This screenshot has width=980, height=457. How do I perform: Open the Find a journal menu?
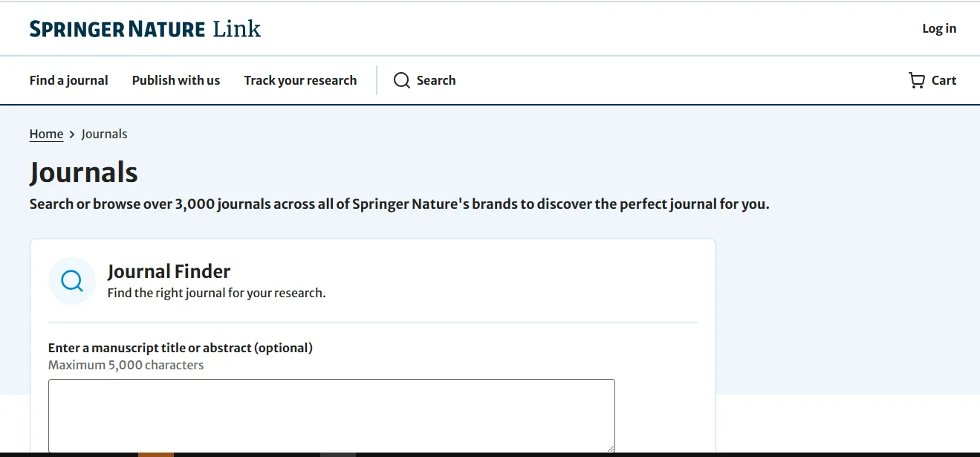69,80
